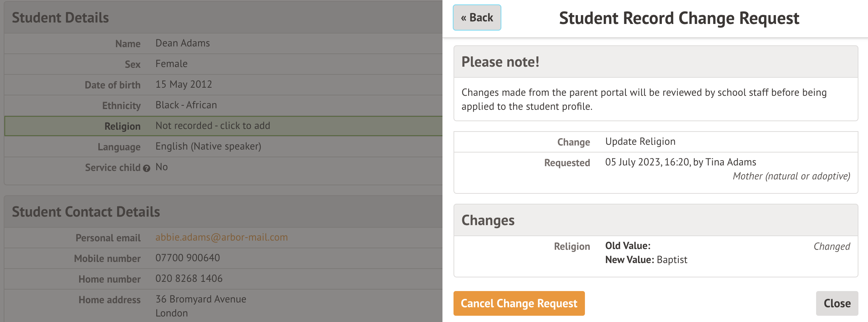
Task: Click the Religion row to add
Action: coord(212,126)
